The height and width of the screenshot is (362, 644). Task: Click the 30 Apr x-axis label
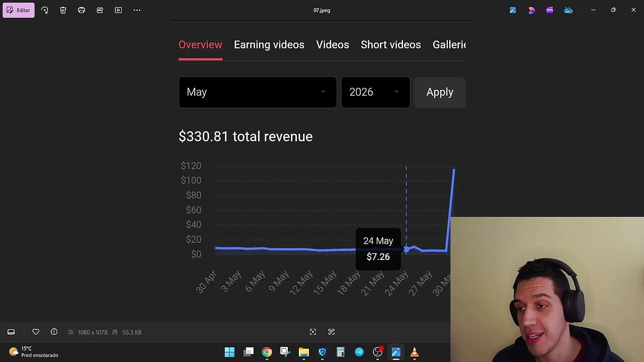207,282
